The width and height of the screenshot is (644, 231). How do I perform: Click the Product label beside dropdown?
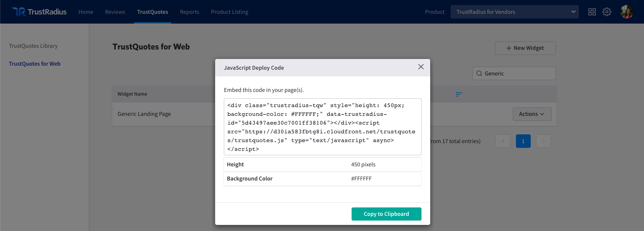pos(435,12)
